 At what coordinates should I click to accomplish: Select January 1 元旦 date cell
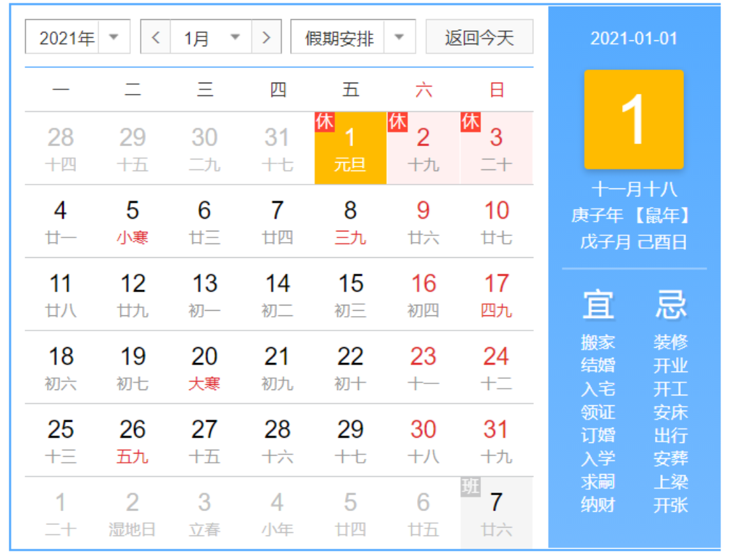pos(350,149)
